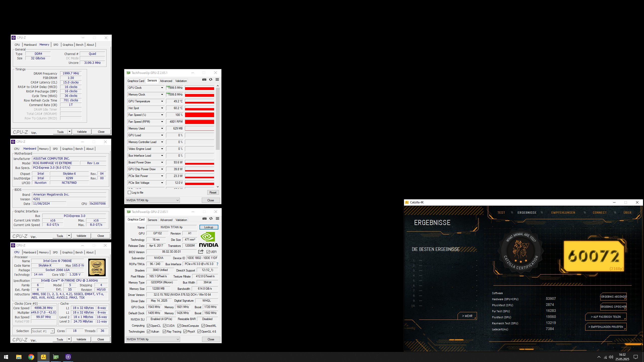Click the Board Power Draw sensor graph
Image resolution: width=644 pixels, height=362 pixels.
(x=199, y=162)
